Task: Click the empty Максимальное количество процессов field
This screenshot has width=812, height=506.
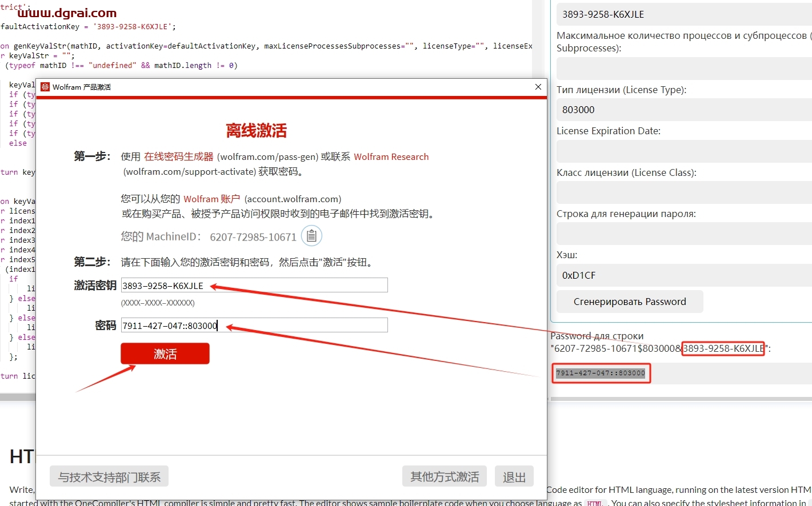Action: pyautogui.click(x=684, y=69)
